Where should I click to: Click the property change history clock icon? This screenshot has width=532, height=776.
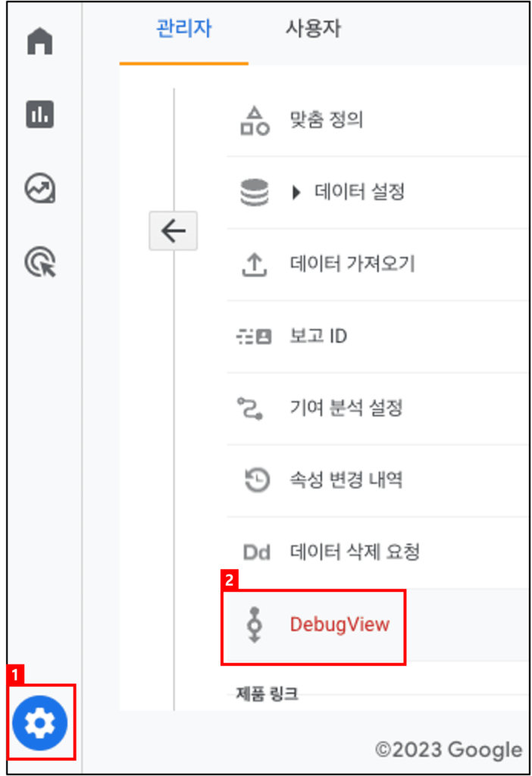point(258,480)
